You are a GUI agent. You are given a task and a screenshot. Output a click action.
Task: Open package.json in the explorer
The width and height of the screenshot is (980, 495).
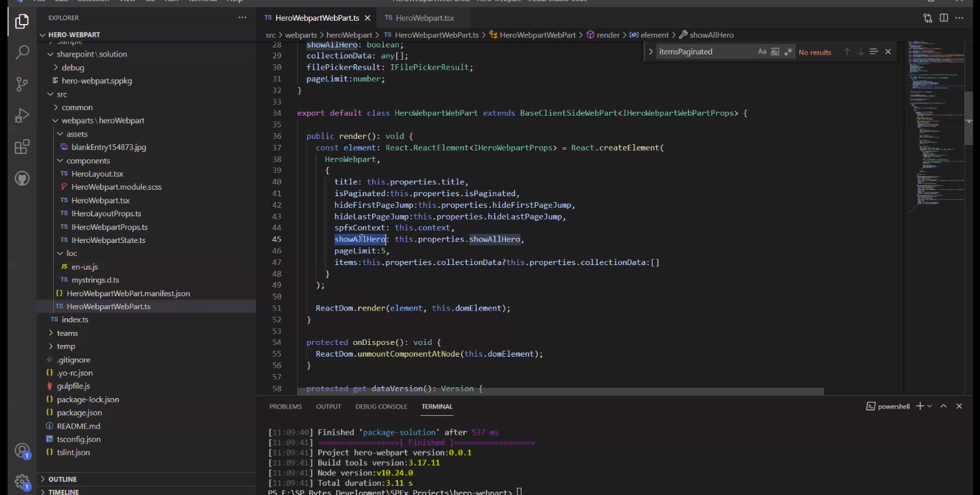[79, 412]
